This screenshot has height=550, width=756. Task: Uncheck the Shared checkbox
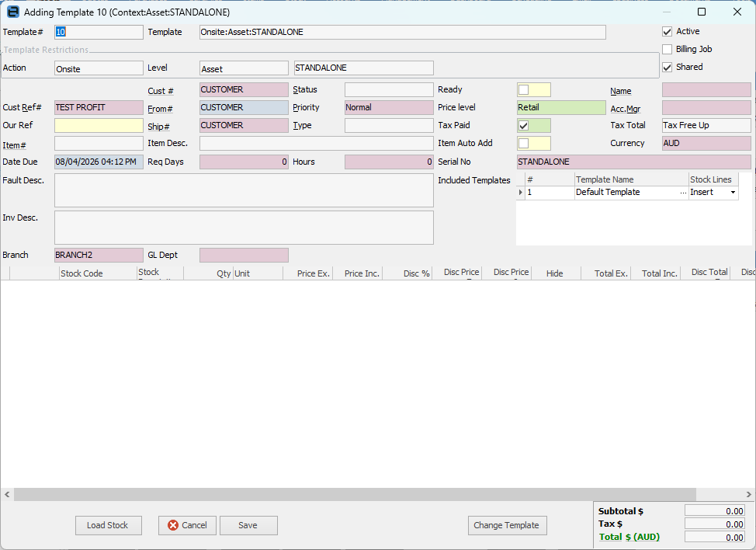click(668, 67)
